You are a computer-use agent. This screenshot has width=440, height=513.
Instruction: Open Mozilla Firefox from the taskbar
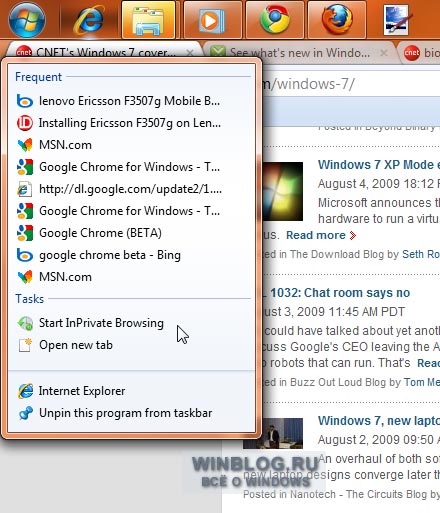(337, 20)
